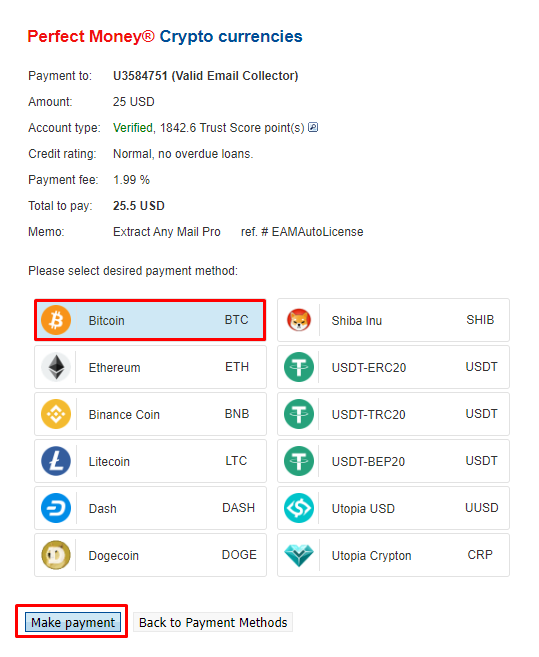Image resolution: width=539 pixels, height=657 pixels.
Task: Choose Ethereum by its ETH label
Action: (237, 367)
